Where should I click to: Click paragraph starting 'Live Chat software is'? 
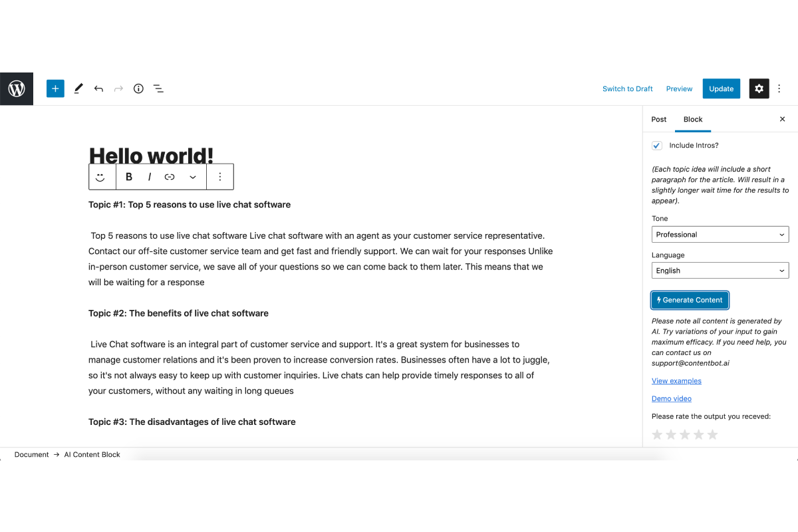click(321, 368)
